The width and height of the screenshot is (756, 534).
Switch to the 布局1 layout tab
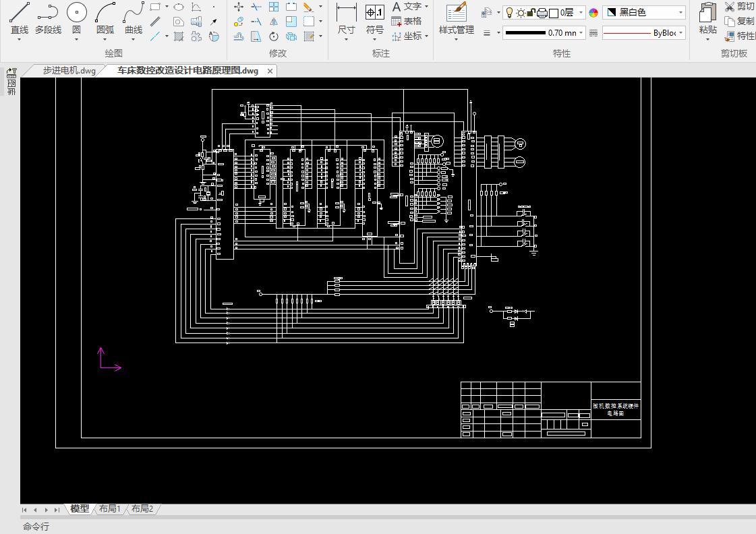(109, 509)
